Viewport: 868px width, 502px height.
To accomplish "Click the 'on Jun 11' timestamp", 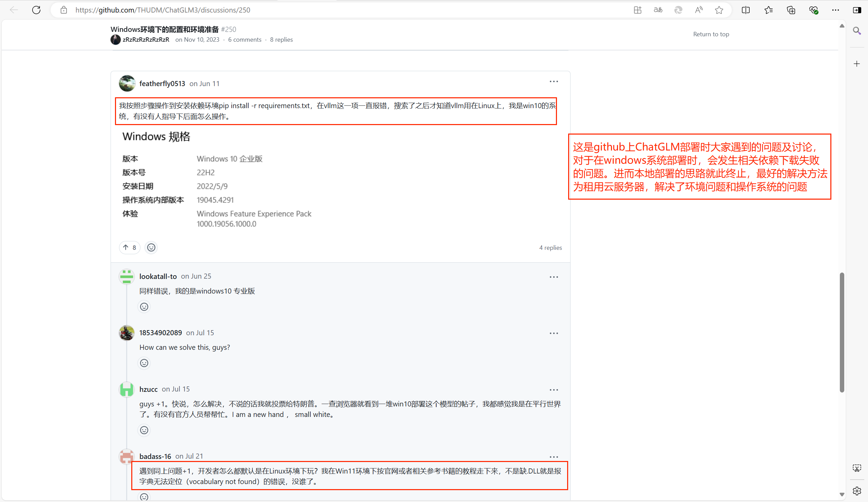I will tap(205, 84).
